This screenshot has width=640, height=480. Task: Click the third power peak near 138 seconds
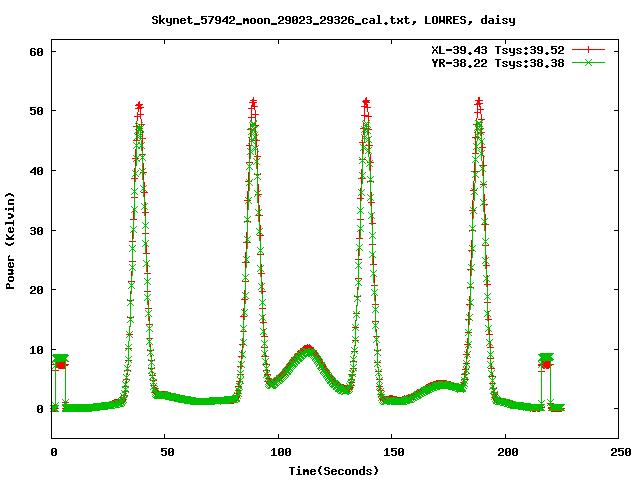(x=366, y=102)
